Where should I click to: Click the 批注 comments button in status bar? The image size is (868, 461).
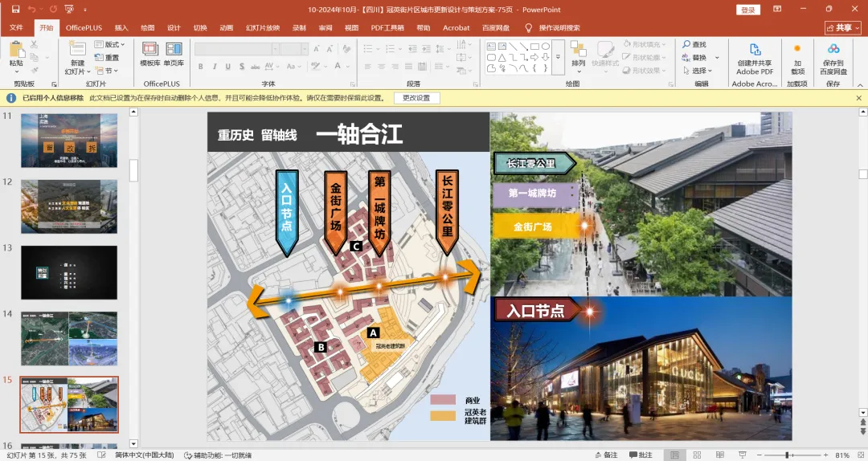(641, 455)
